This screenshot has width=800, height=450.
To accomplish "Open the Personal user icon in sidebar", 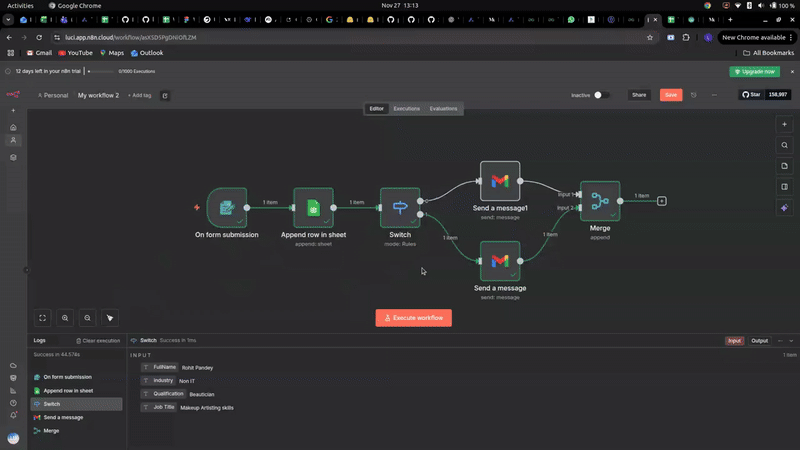I will point(13,140).
